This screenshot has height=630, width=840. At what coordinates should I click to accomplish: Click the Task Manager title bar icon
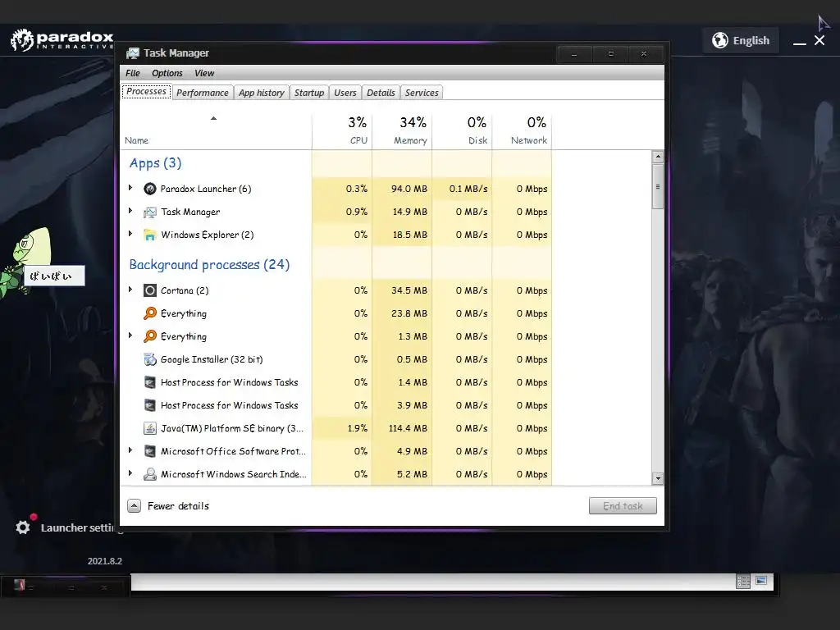point(132,53)
